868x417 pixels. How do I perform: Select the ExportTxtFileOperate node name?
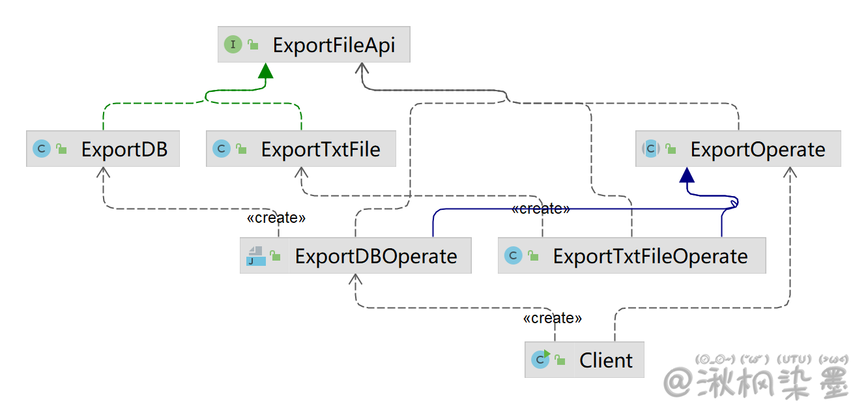(650, 256)
